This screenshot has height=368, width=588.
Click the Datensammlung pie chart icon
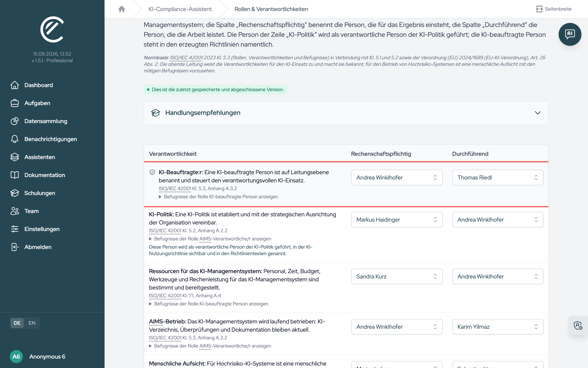(x=14, y=121)
